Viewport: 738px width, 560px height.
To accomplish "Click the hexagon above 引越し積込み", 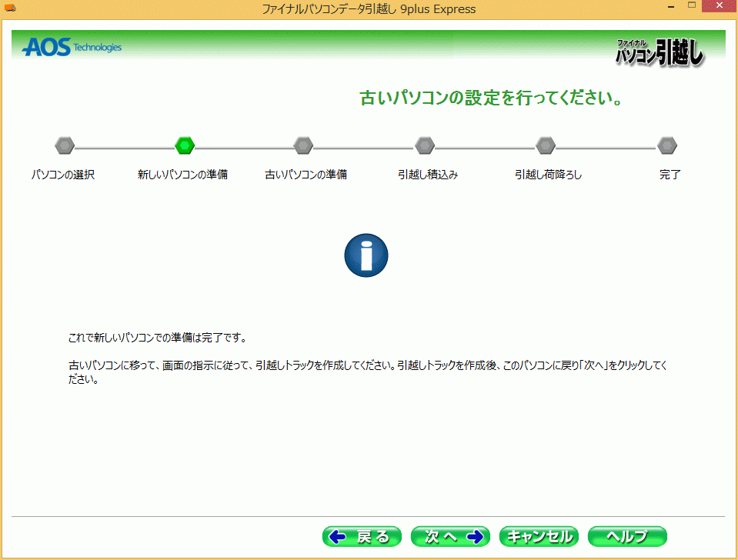I will click(x=425, y=145).
